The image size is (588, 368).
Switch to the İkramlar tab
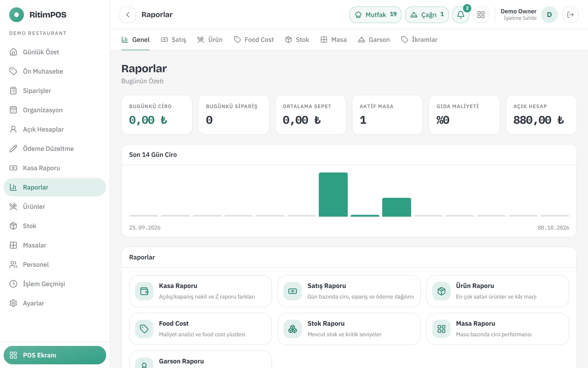[x=419, y=40]
